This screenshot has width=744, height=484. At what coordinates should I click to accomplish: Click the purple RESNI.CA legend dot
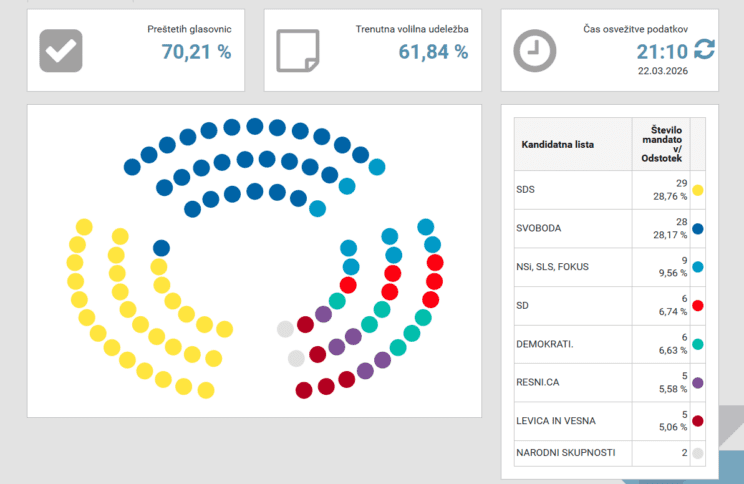tap(697, 383)
